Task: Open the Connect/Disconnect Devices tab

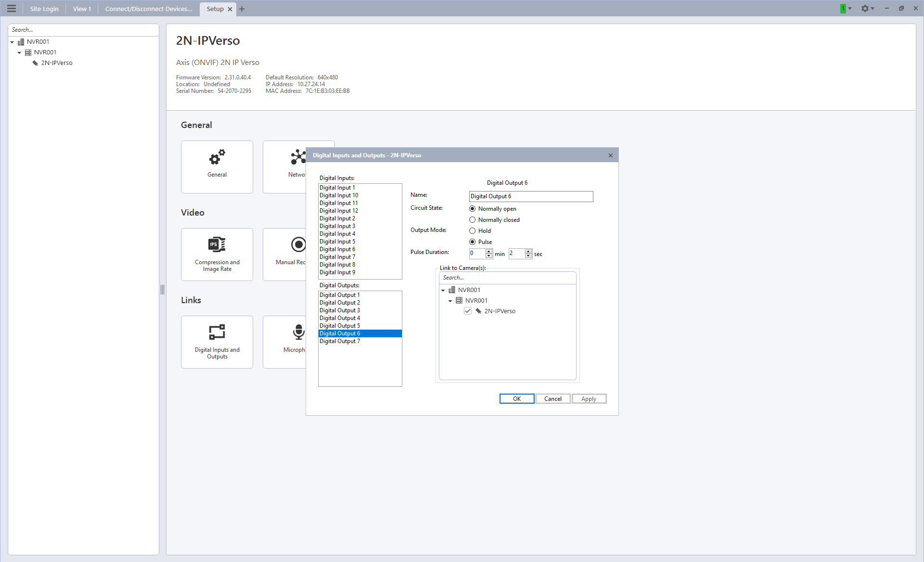Action: 148,9
